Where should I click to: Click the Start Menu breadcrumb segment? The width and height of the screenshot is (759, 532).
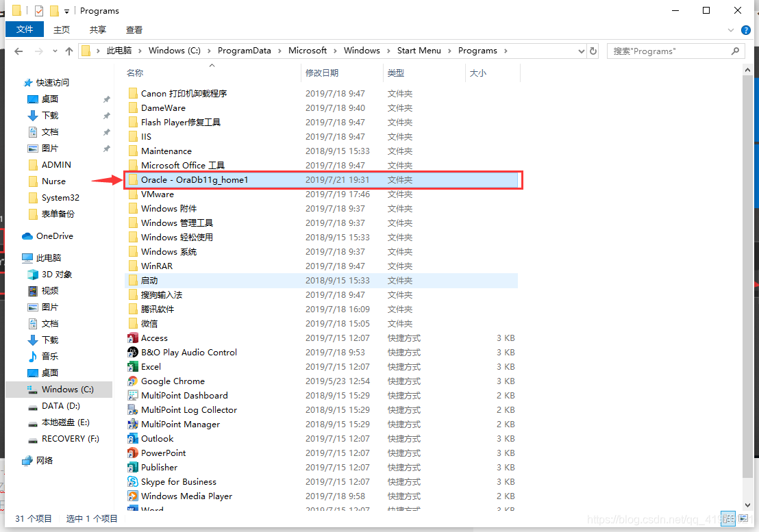[419, 51]
